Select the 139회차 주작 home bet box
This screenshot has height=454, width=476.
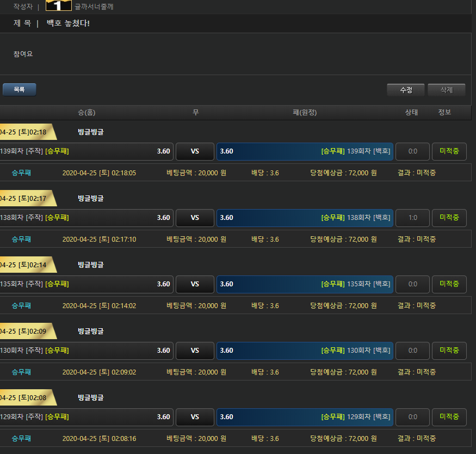click(86, 151)
